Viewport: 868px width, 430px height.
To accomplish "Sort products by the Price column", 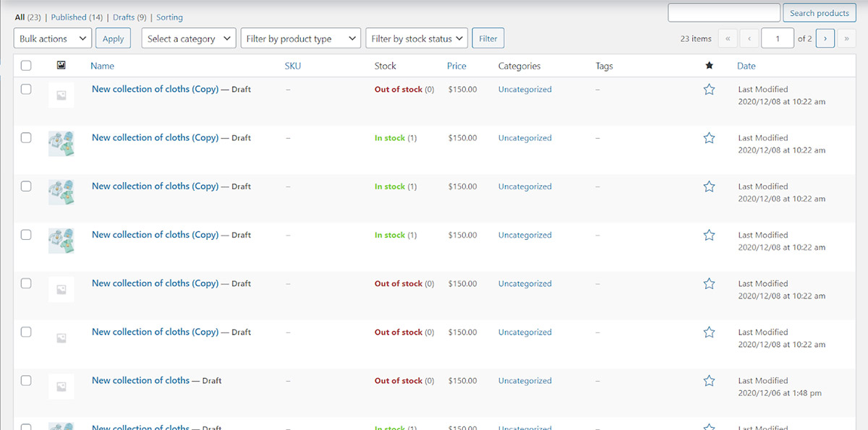I will pos(456,66).
